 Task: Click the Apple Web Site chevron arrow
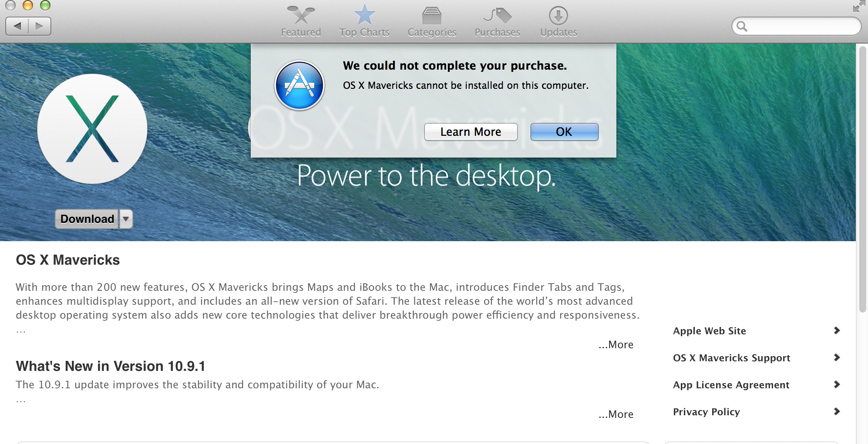point(837,330)
